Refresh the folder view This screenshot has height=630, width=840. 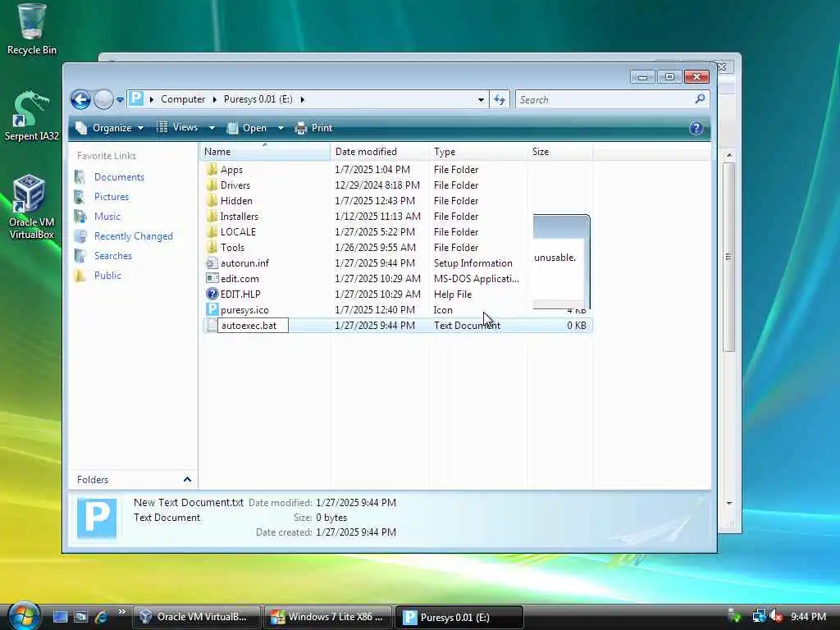(x=500, y=99)
